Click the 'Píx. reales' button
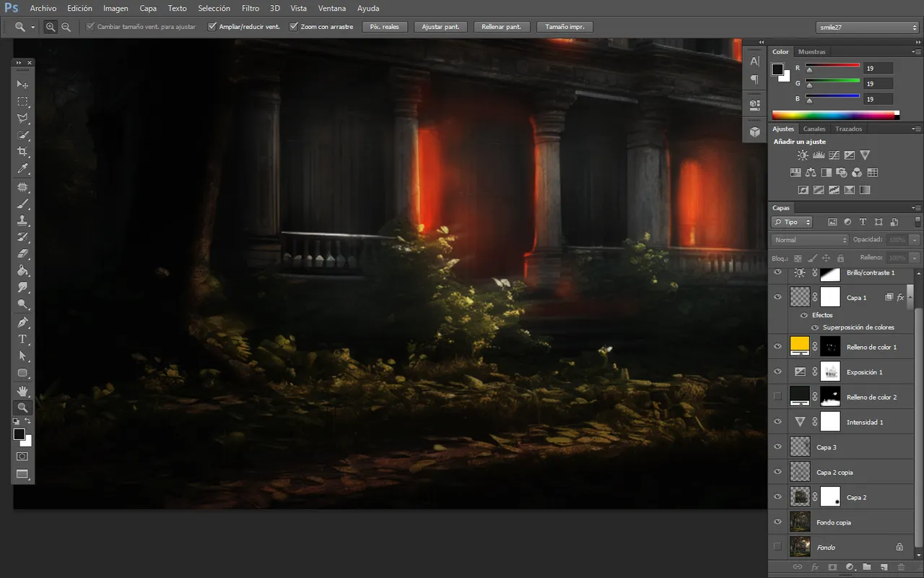This screenshot has width=924, height=578. [x=385, y=27]
